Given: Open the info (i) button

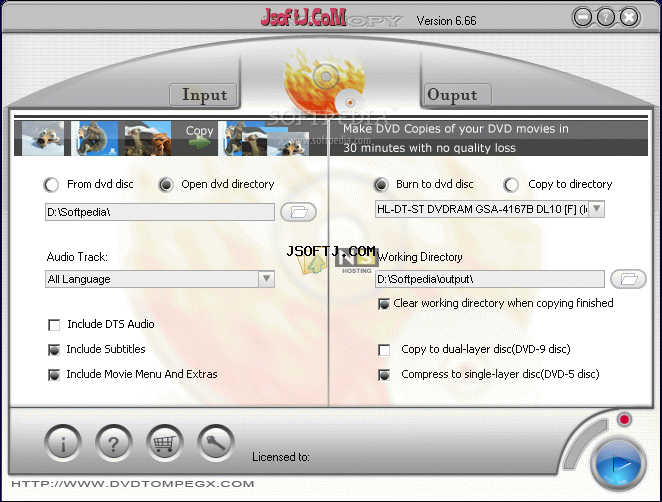Looking at the screenshot, I should point(63,443).
